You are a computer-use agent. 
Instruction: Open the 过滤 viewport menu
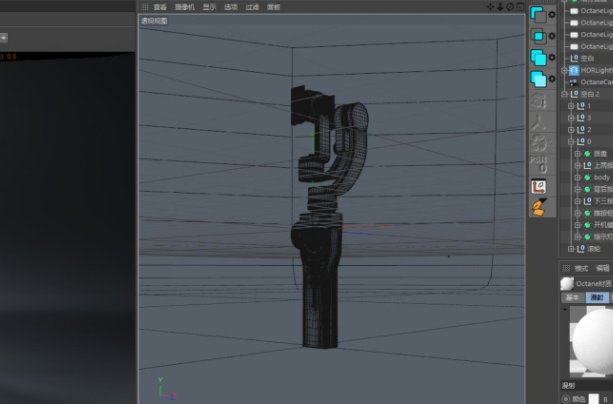[x=252, y=6]
